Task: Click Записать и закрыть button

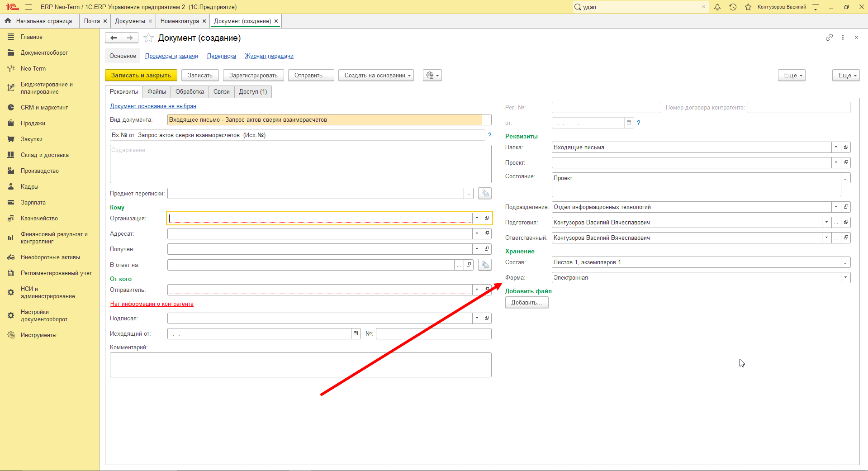Action: point(141,75)
